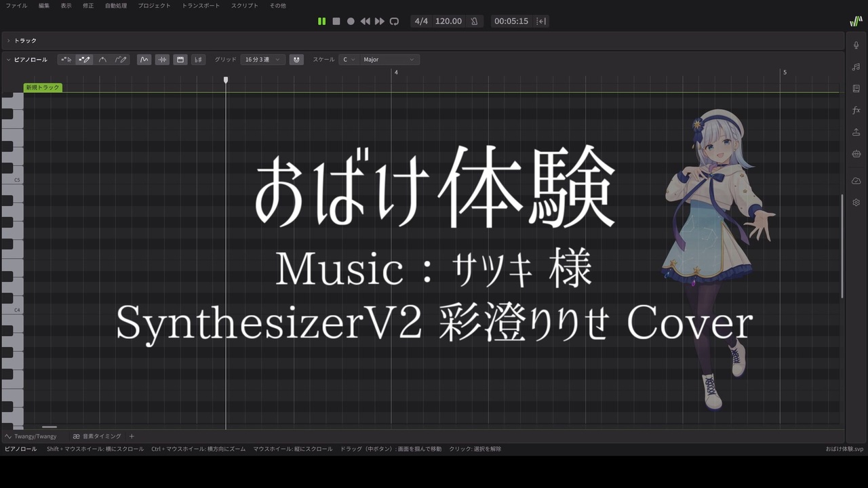The height and width of the screenshot is (488, 868).
Task: Click the 120.00 tempo field
Action: tap(448, 21)
